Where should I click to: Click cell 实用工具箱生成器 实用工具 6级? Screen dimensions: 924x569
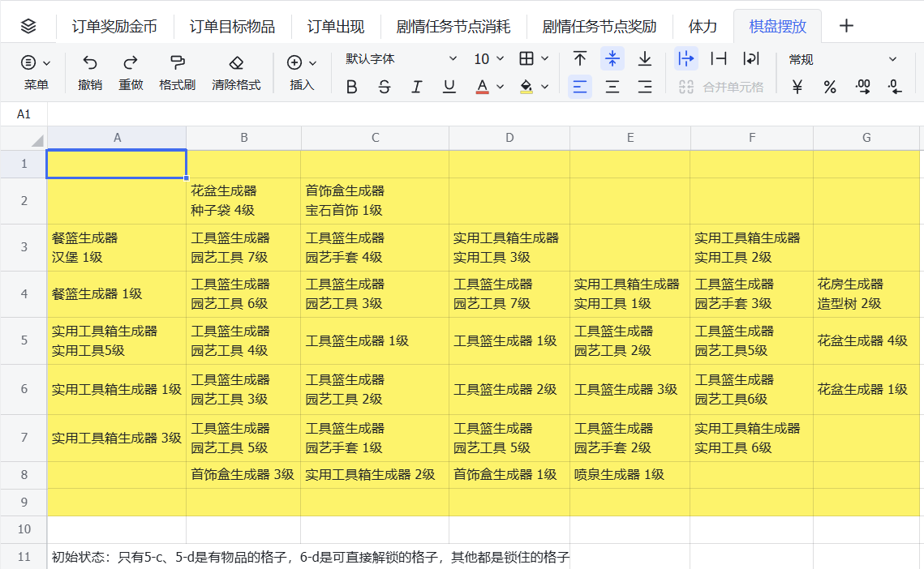pos(751,439)
